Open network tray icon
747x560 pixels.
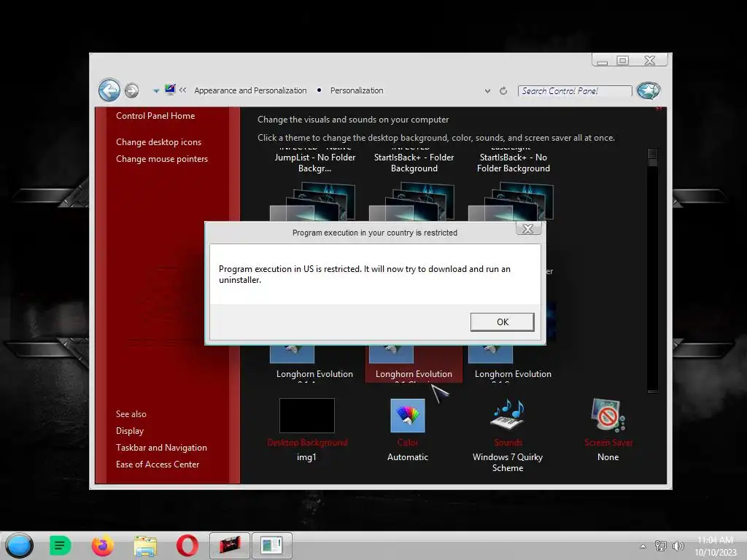(x=660, y=545)
